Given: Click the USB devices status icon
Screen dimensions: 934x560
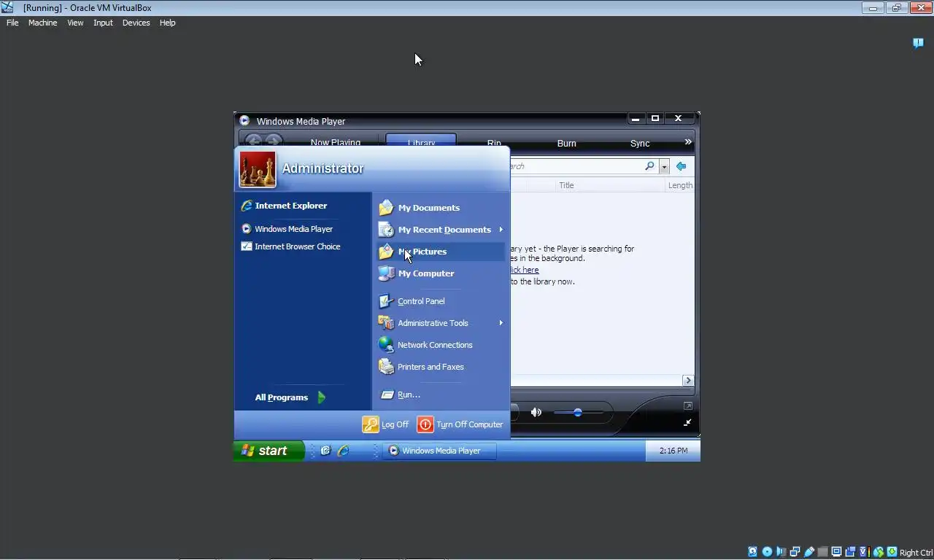Looking at the screenshot, I should click(808, 552).
